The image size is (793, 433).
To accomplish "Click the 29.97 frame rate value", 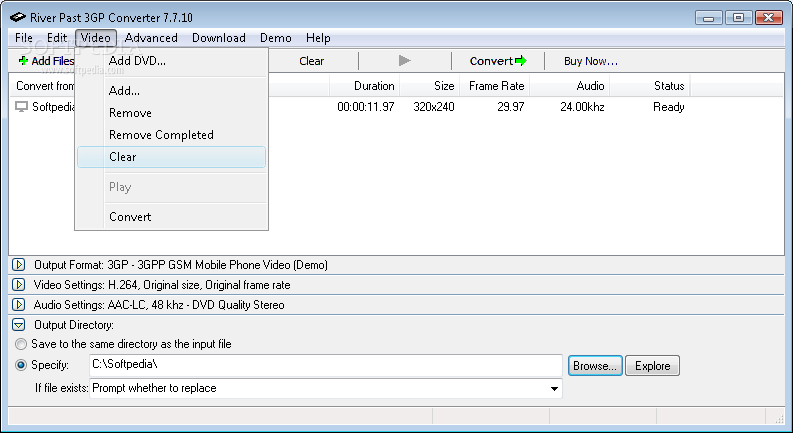I will click(511, 107).
